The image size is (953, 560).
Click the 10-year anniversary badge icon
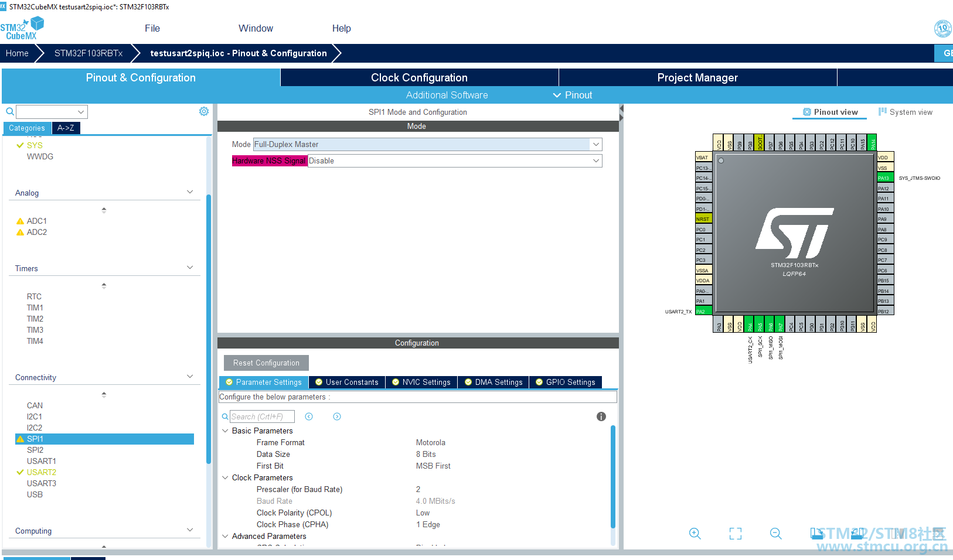pos(942,28)
